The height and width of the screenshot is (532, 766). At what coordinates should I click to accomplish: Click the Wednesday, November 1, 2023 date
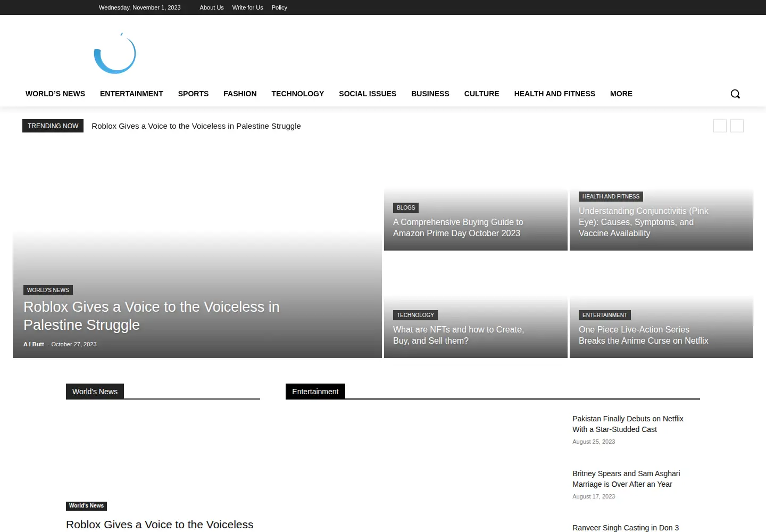[139, 7]
